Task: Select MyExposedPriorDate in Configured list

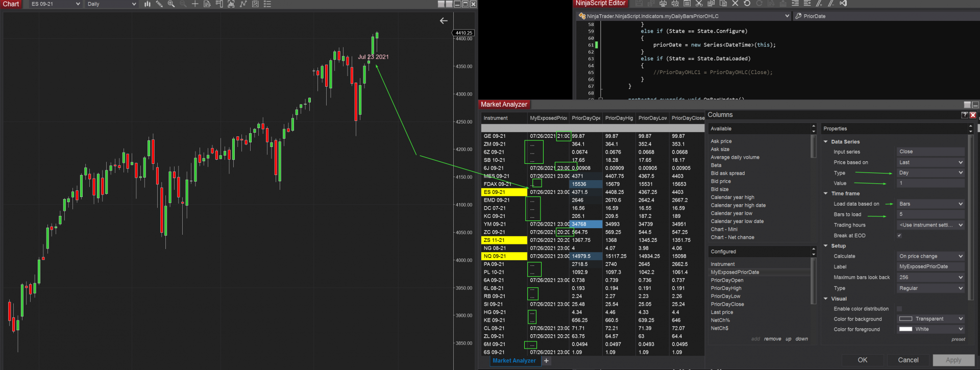Action: pos(759,273)
